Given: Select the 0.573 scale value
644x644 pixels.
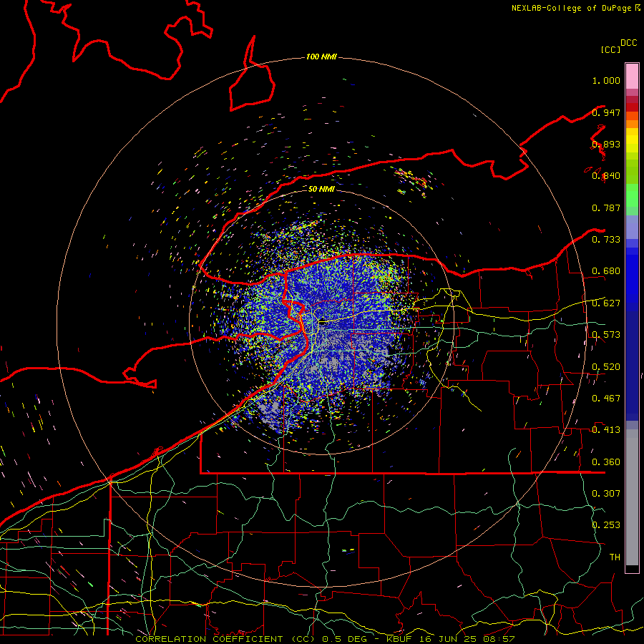Looking at the screenshot, I should (x=606, y=335).
